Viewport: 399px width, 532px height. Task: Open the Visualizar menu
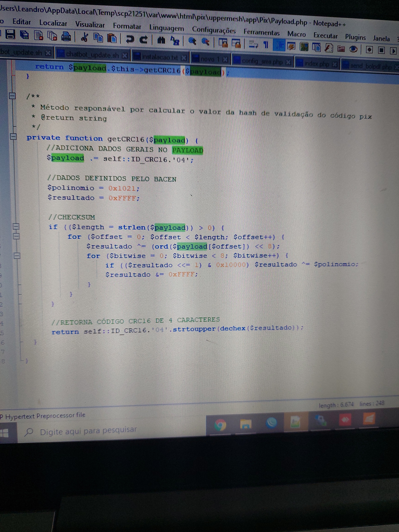tap(90, 25)
